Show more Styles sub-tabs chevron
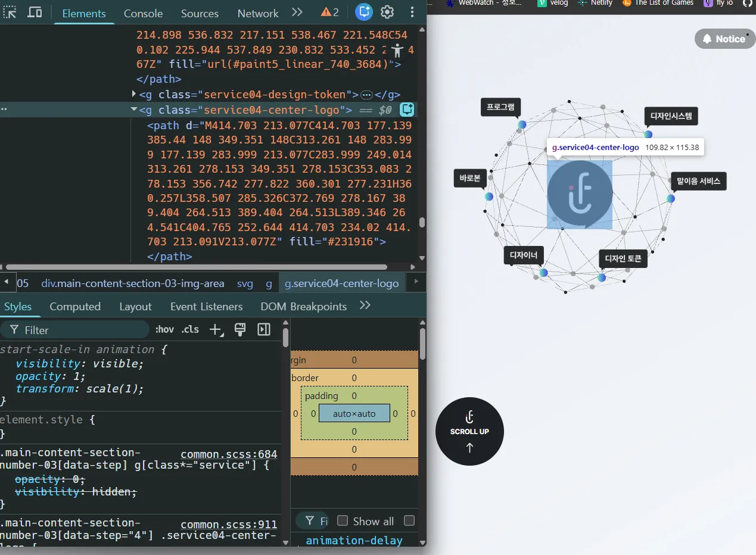This screenshot has width=756, height=555. (365, 305)
